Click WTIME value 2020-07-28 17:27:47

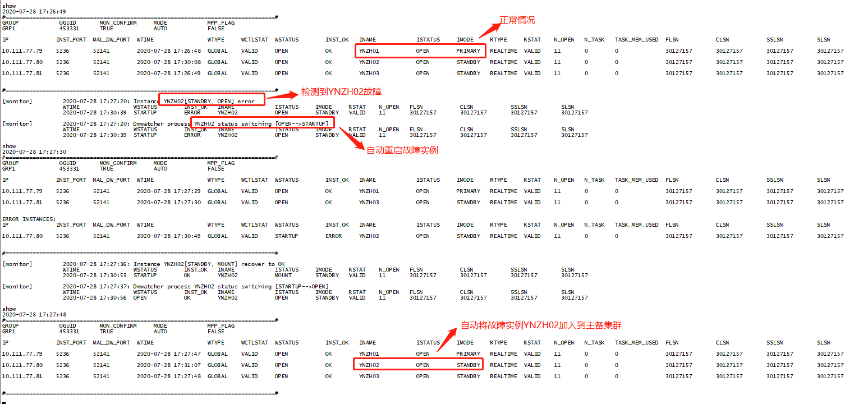pos(169,354)
